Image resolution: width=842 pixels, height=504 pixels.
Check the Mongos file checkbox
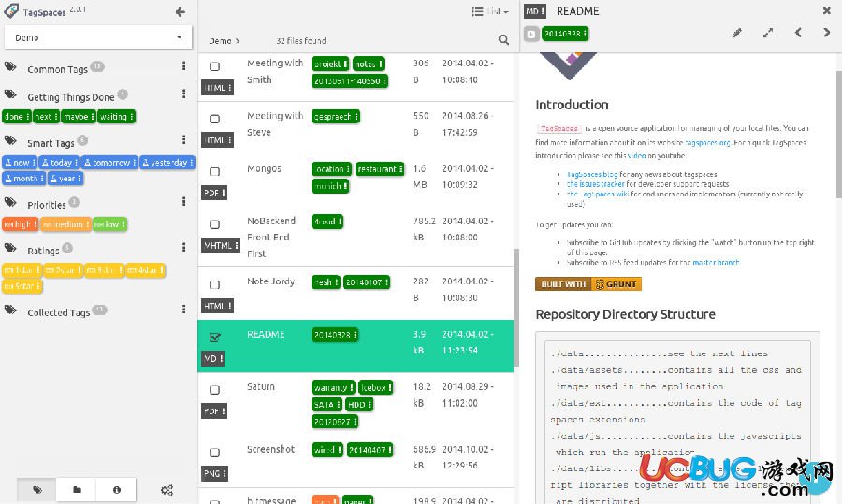pyautogui.click(x=215, y=171)
